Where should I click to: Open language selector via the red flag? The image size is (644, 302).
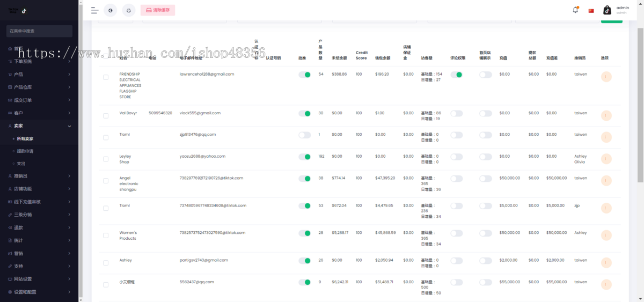coord(591,11)
